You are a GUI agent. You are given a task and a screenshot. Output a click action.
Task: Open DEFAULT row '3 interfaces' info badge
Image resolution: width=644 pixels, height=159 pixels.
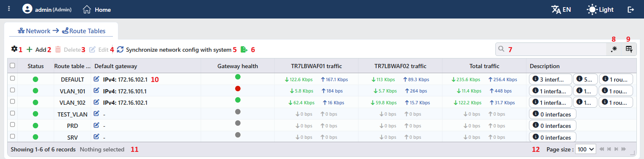coord(551,79)
